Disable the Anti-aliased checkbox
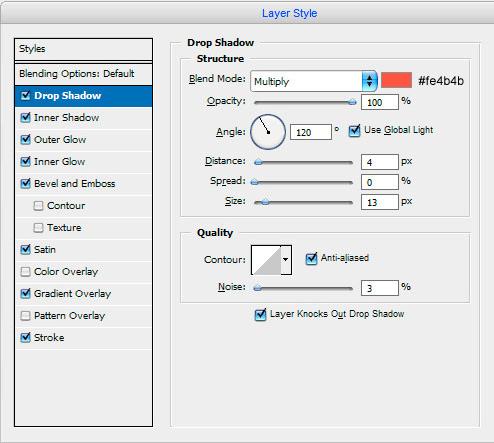 311,259
